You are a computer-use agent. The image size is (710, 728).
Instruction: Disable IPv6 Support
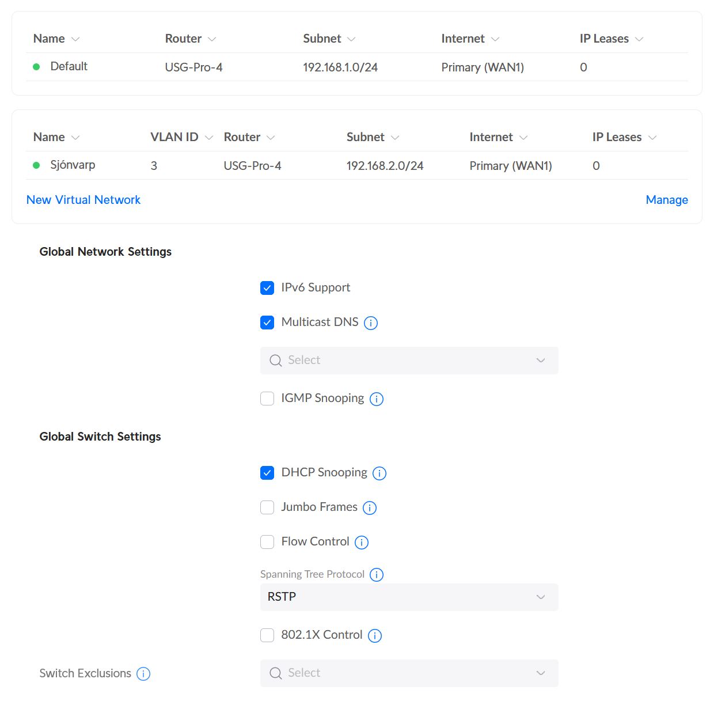pos(267,287)
